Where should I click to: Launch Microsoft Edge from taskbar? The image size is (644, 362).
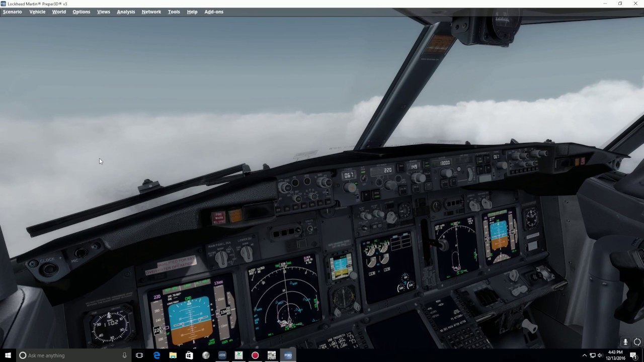pyautogui.click(x=156, y=355)
